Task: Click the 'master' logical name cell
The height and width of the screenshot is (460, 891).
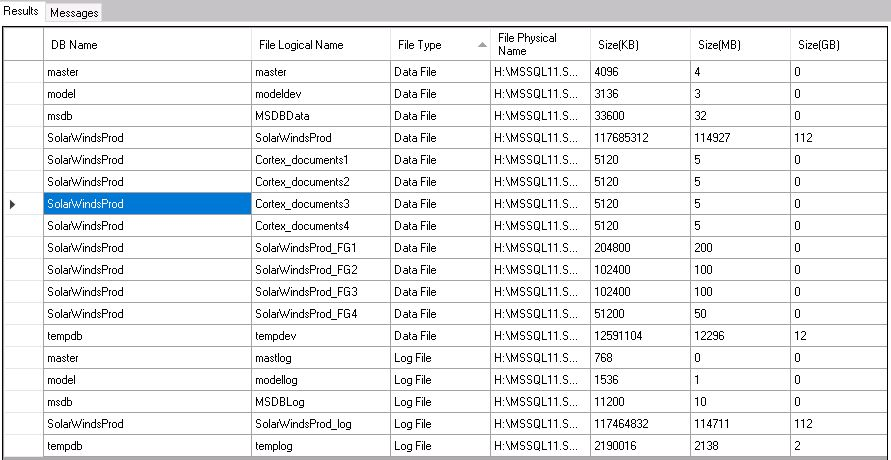Action: 321,72
